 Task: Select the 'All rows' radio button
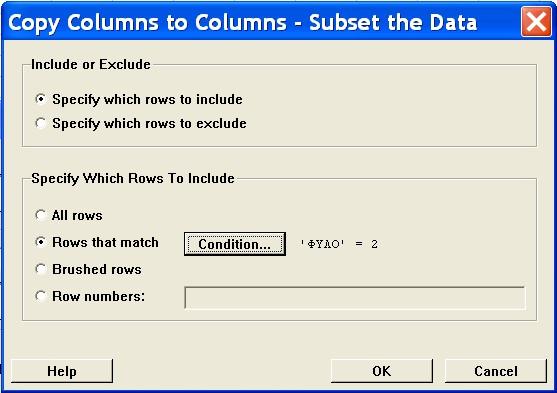(x=40, y=215)
